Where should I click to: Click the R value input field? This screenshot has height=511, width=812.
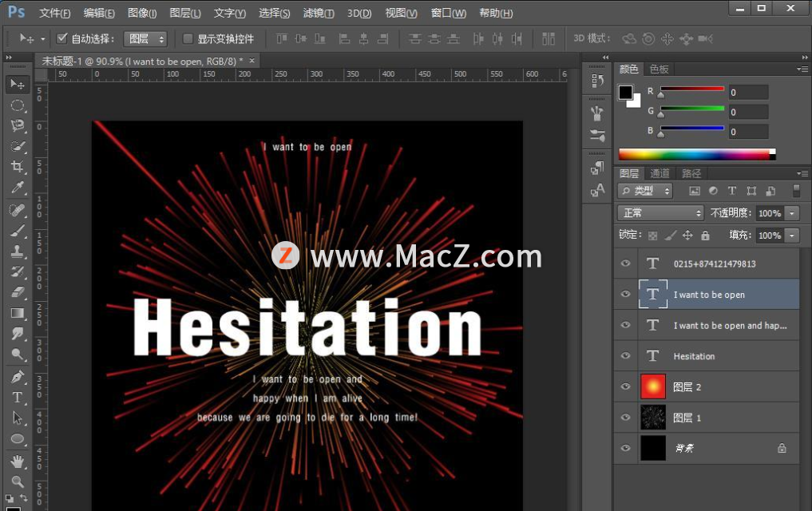748,93
